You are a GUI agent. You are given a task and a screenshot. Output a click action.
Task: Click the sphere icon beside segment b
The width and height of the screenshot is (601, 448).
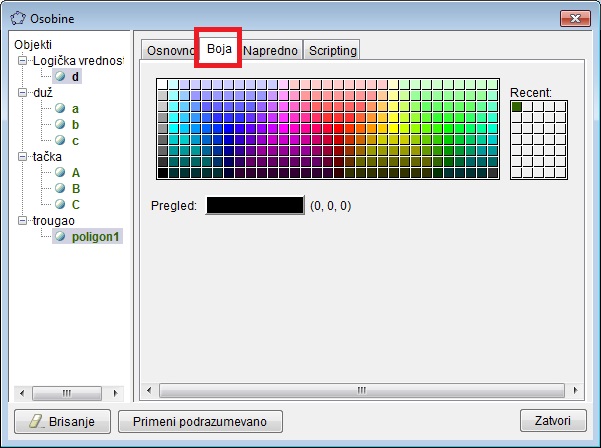click(x=60, y=124)
